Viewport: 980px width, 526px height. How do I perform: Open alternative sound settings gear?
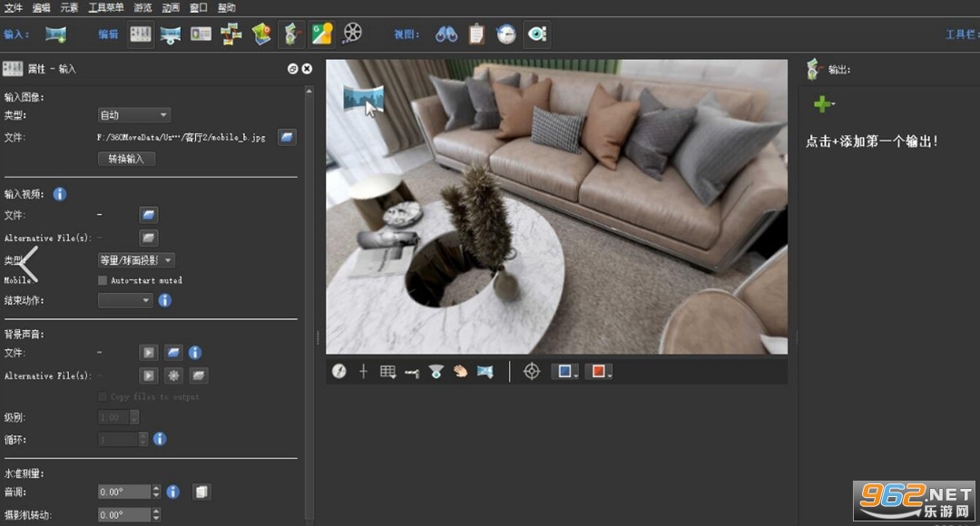point(173,375)
